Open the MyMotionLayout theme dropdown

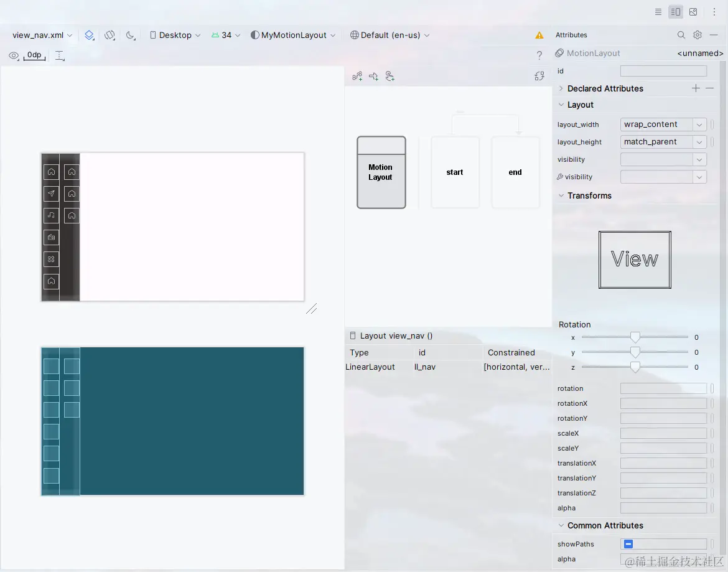coord(293,35)
